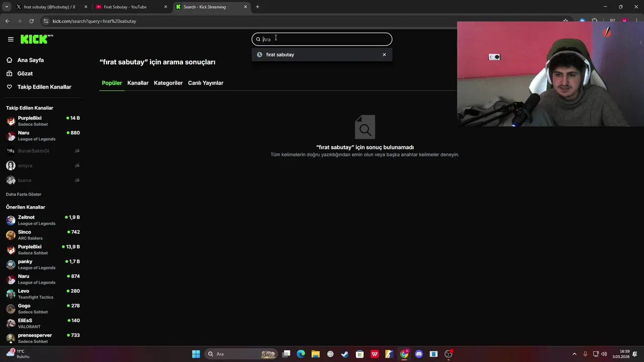
Task: Switch to the Canlı Yayınlar tab
Action: (x=206, y=83)
